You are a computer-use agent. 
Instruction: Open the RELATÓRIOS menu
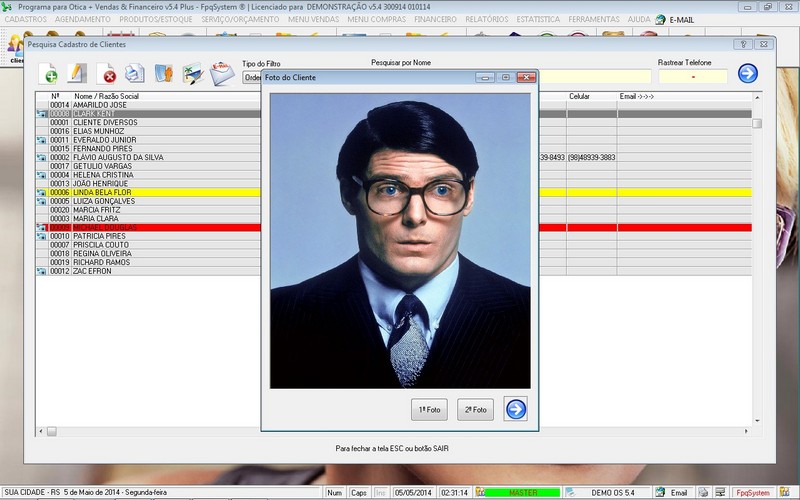tap(487, 19)
